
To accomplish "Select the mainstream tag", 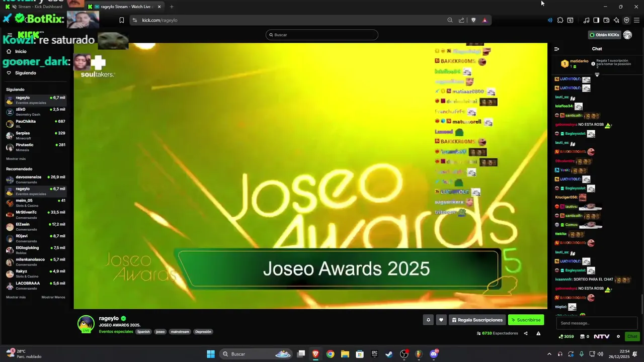I will pyautogui.click(x=180, y=332).
